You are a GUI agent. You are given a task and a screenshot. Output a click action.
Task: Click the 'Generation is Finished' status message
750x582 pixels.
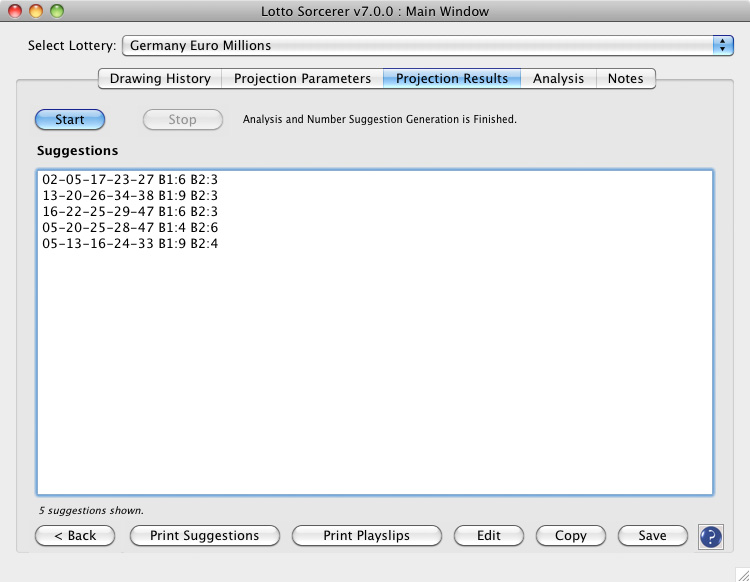click(x=380, y=119)
